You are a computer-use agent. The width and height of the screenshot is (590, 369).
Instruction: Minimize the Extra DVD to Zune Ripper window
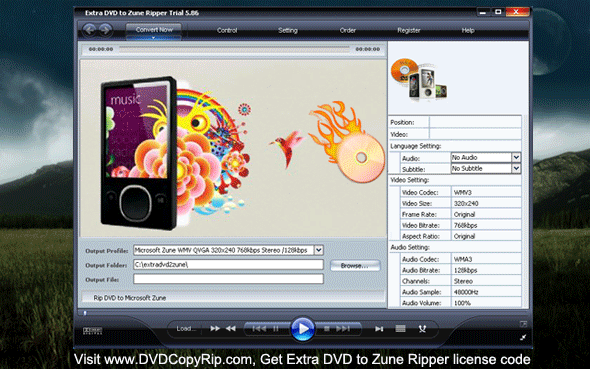pyautogui.click(x=483, y=12)
